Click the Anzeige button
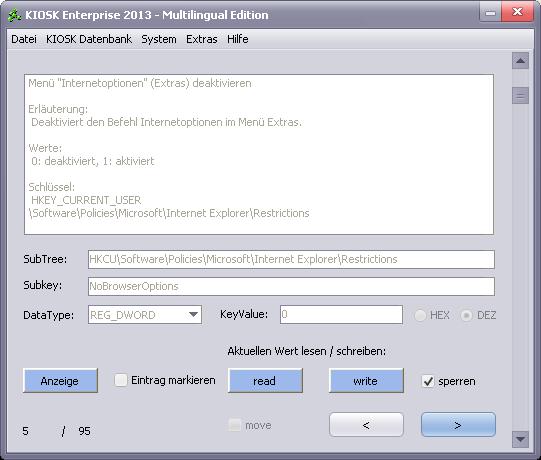The height and width of the screenshot is (460, 541). (x=60, y=381)
